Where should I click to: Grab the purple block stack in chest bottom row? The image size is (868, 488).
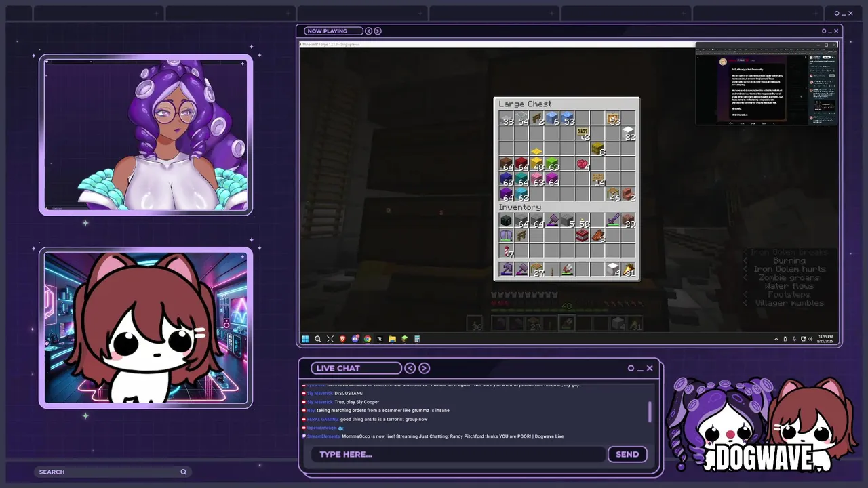coord(507,195)
